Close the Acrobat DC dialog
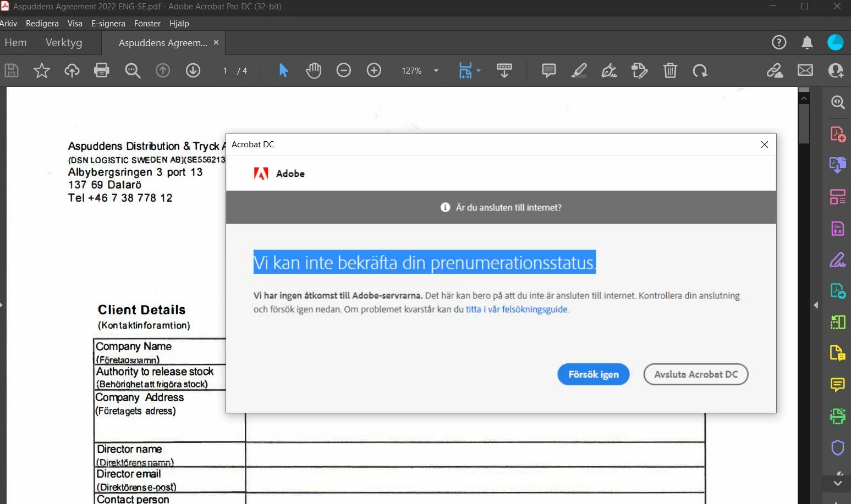The height and width of the screenshot is (504, 851). 764,145
